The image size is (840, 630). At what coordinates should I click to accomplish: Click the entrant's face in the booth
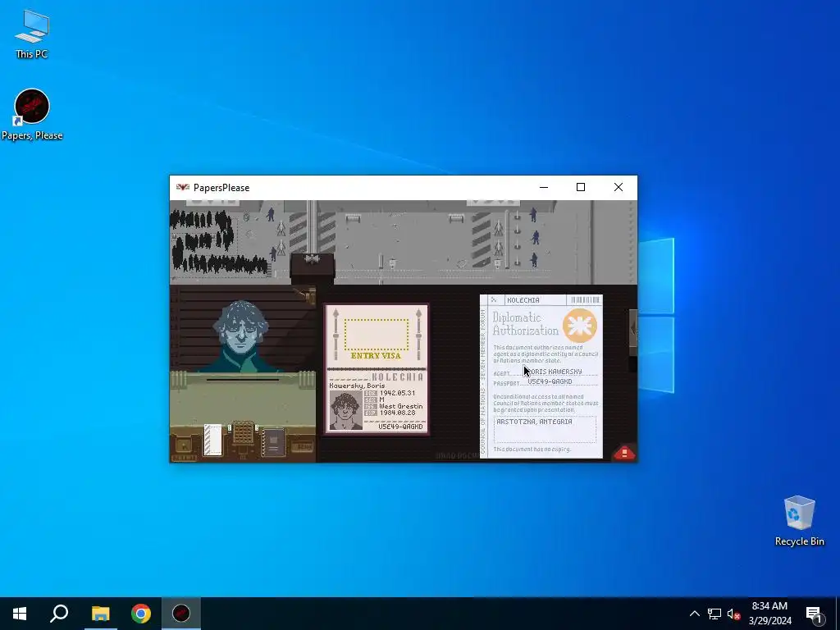tap(240, 330)
